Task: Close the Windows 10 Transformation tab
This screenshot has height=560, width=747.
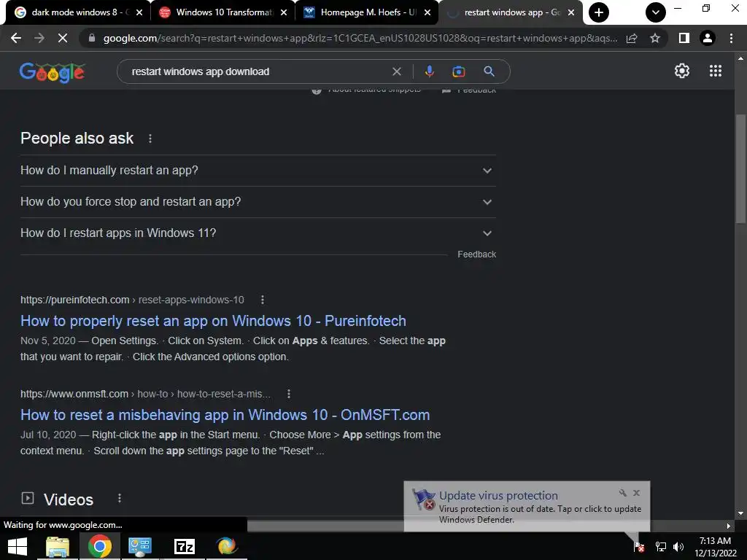Action: 284,12
